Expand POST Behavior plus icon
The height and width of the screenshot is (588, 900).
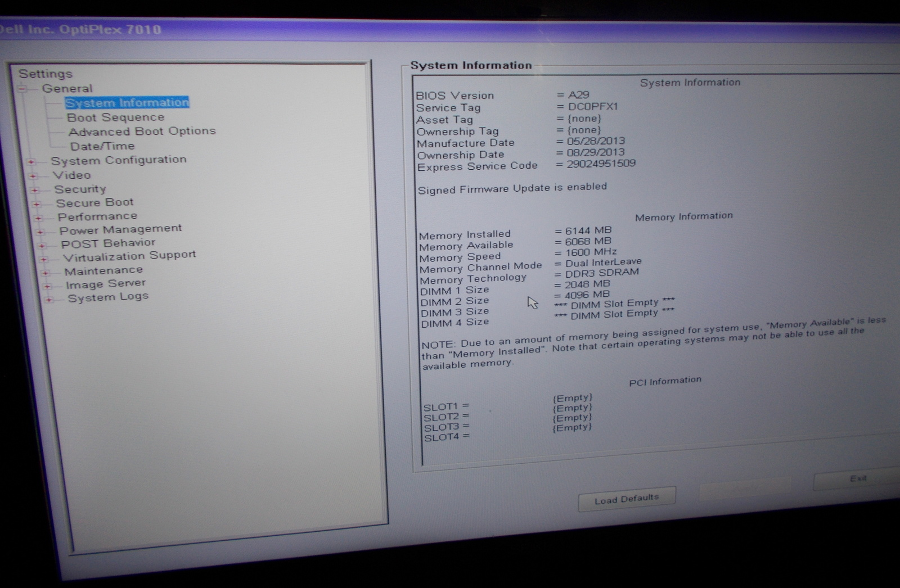coord(42,246)
